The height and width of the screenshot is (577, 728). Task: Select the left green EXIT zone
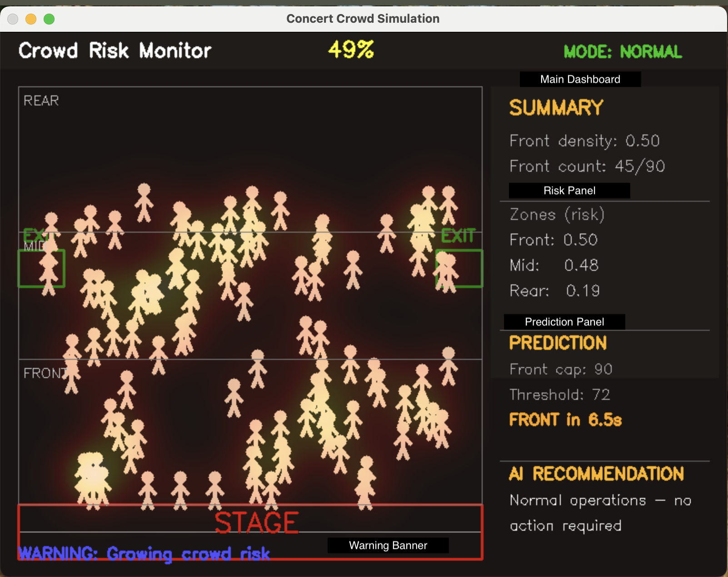tap(41, 268)
